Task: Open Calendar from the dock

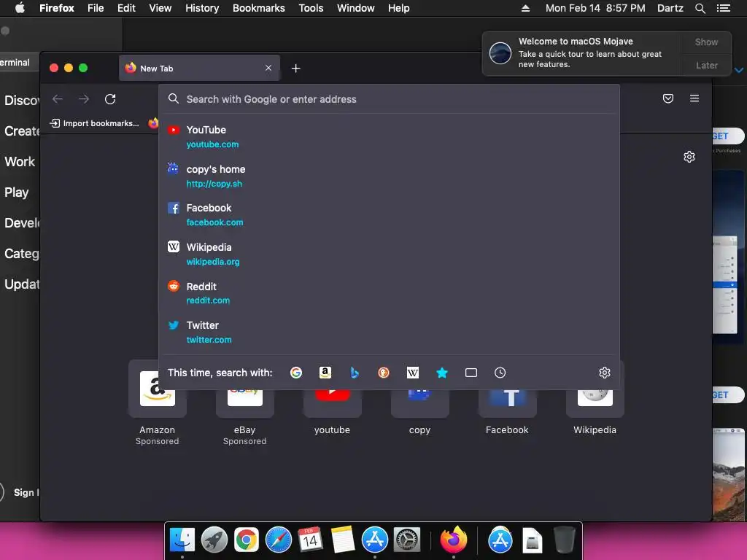Action: (x=310, y=540)
